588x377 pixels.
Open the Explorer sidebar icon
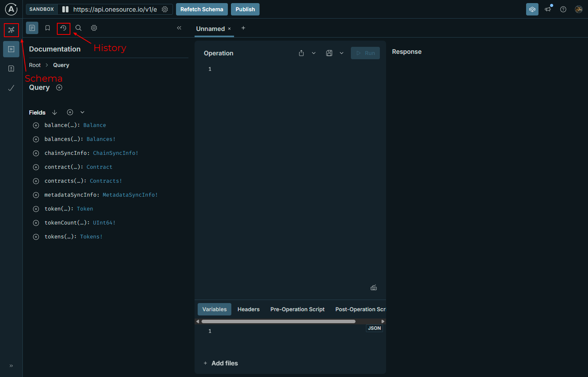tap(11, 49)
